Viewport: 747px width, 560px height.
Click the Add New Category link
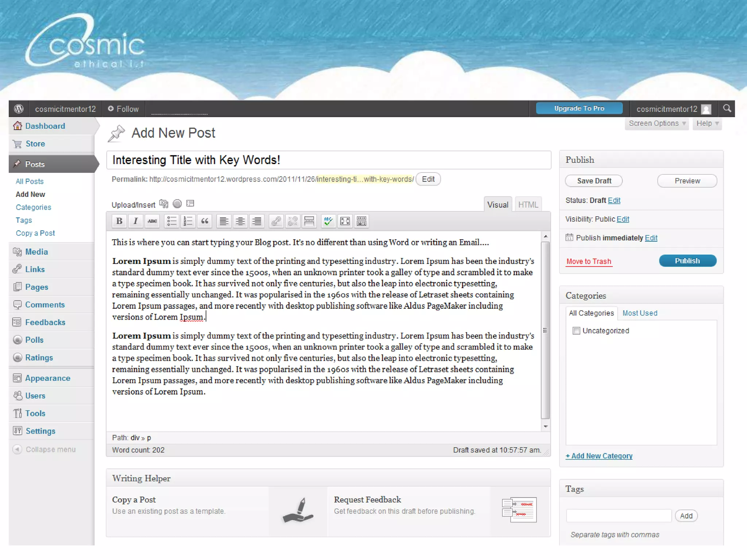tap(599, 456)
